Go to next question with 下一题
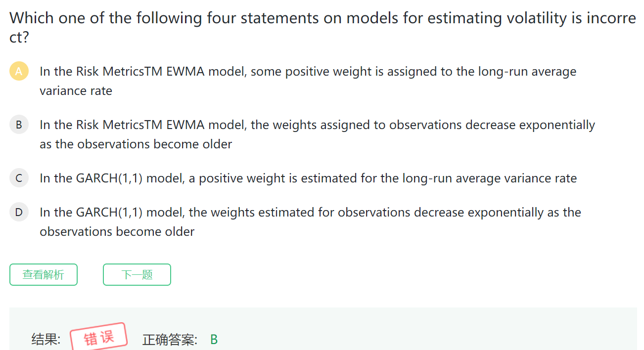This screenshot has width=644, height=350. click(x=137, y=275)
